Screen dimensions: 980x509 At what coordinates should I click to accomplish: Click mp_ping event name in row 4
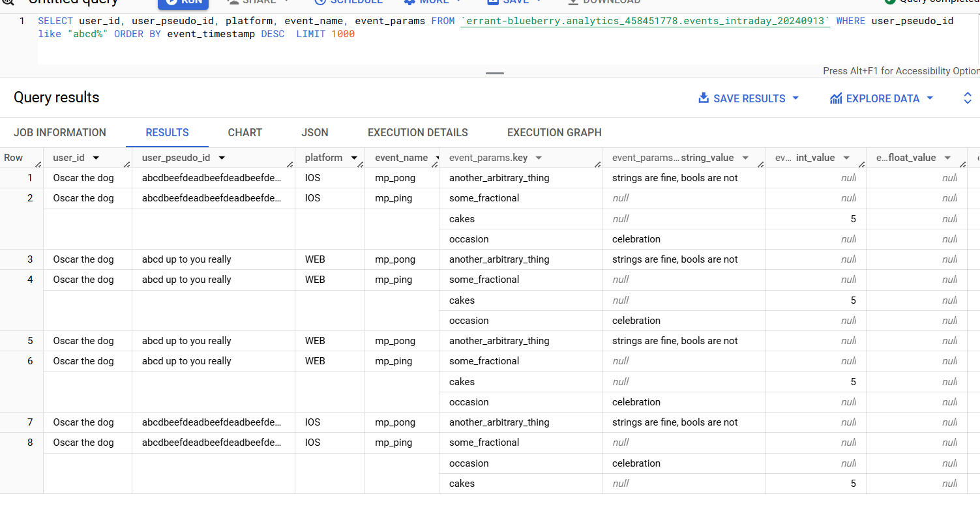click(394, 280)
